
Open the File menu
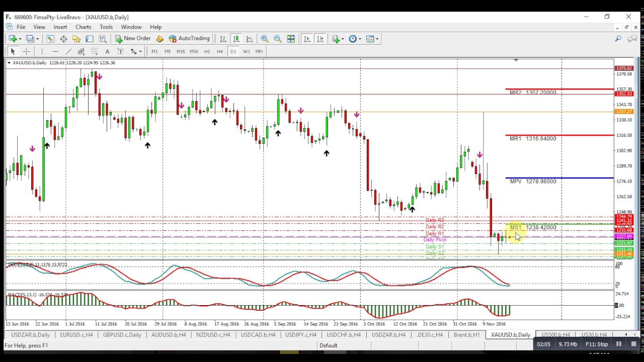21,27
